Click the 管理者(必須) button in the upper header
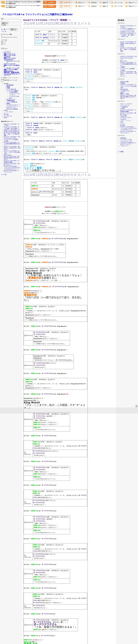Screen dimensions: 138x644 coord(65,2)
